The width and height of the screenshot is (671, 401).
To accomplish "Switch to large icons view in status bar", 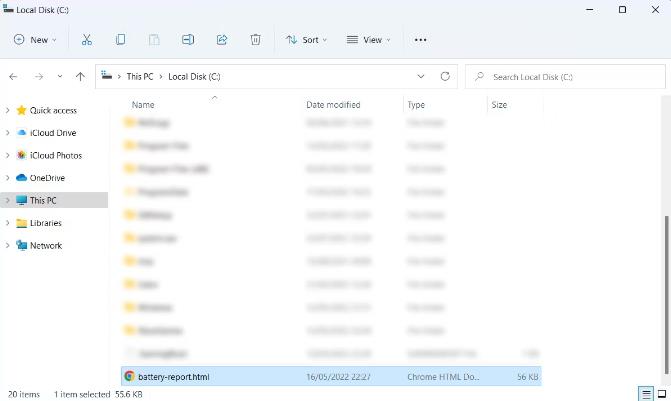I will click(662, 393).
